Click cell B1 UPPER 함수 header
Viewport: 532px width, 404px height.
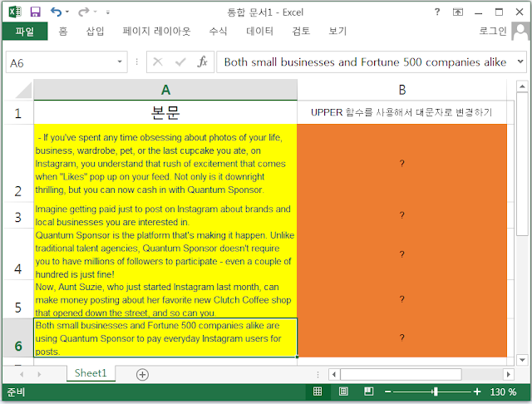(402, 112)
